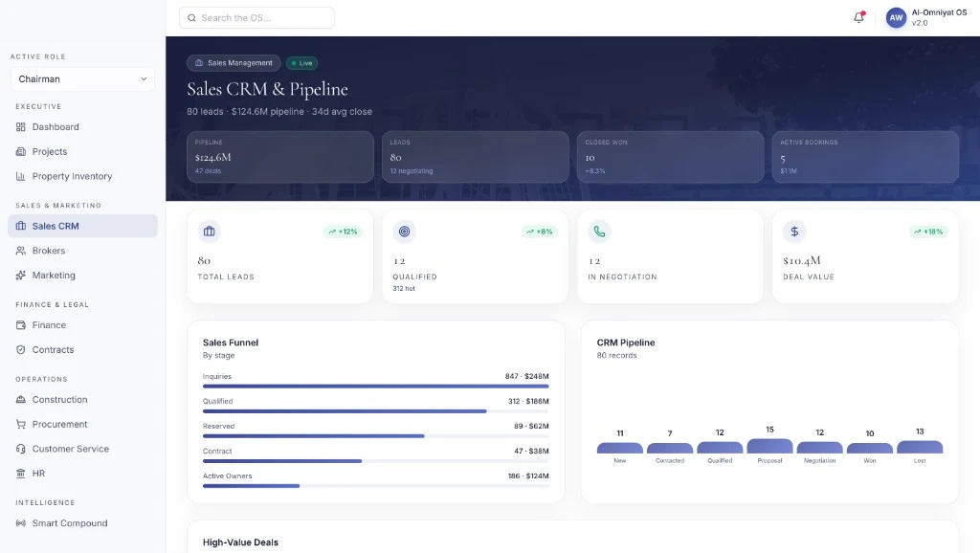Click the Brokers people icon
Image resolution: width=980 pixels, height=553 pixels.
pyautogui.click(x=21, y=251)
